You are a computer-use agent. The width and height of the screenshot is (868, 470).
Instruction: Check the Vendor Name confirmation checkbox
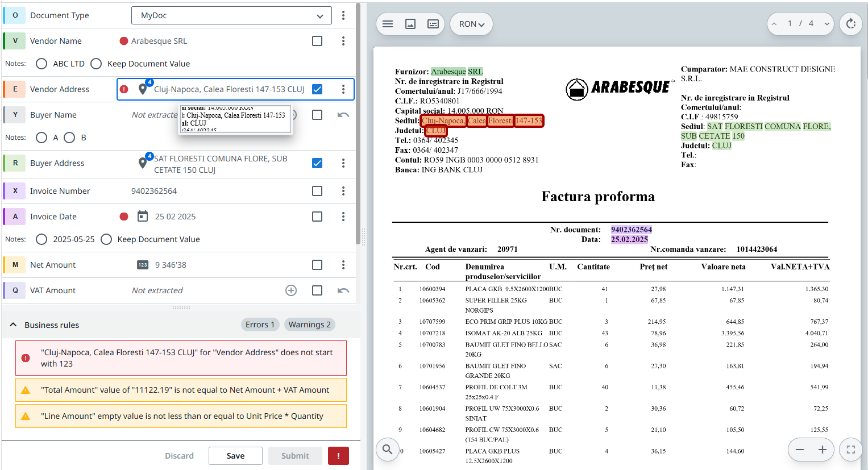tap(317, 41)
